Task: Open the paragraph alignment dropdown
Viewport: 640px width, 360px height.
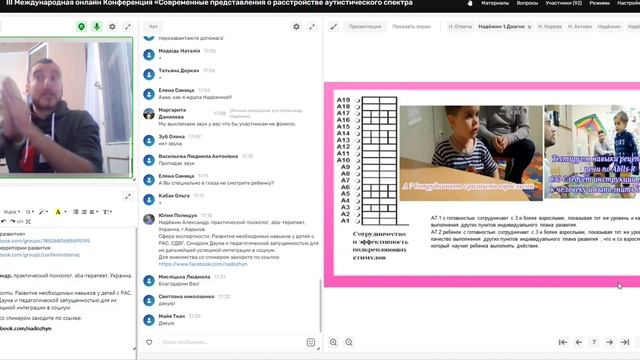Action: point(94,212)
